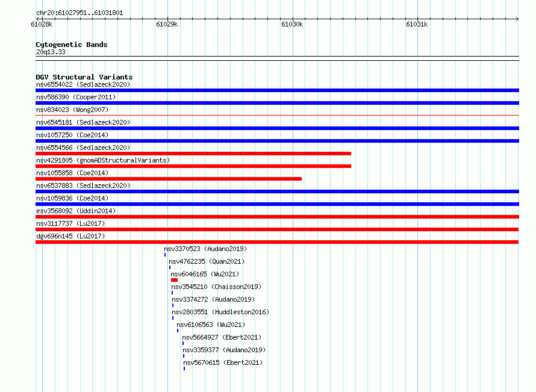Click the nsv1059836 (Coe2014) label
This screenshot has height=392, width=536.
tap(72, 198)
